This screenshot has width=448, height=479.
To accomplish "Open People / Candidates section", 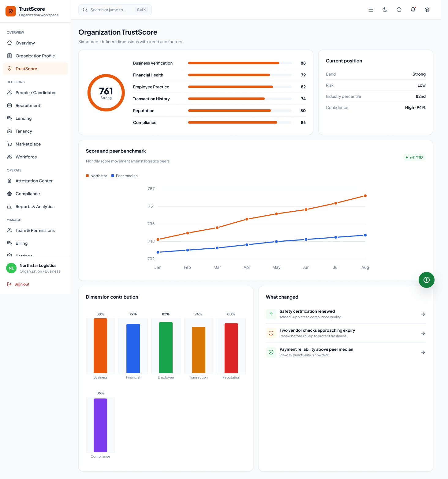I will coord(35,92).
